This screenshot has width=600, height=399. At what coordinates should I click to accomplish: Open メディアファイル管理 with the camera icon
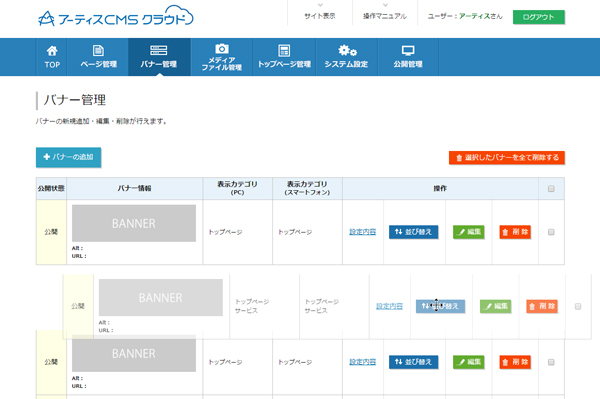coord(222,57)
